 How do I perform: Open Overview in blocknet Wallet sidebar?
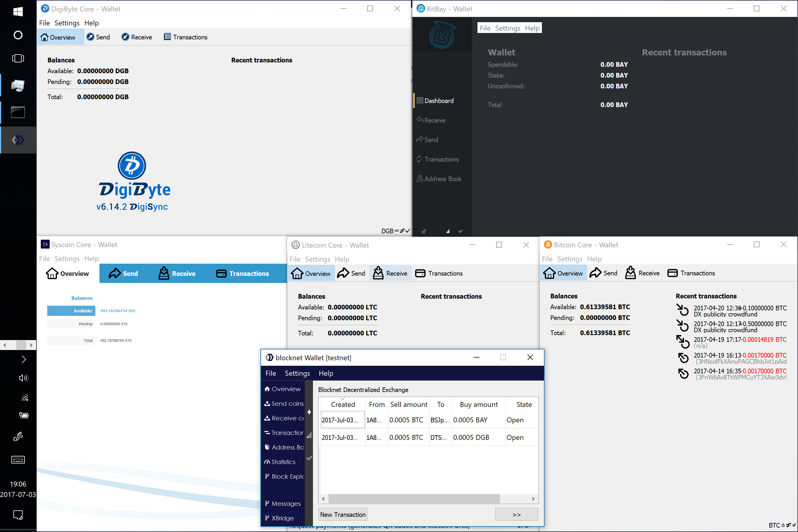click(283, 389)
